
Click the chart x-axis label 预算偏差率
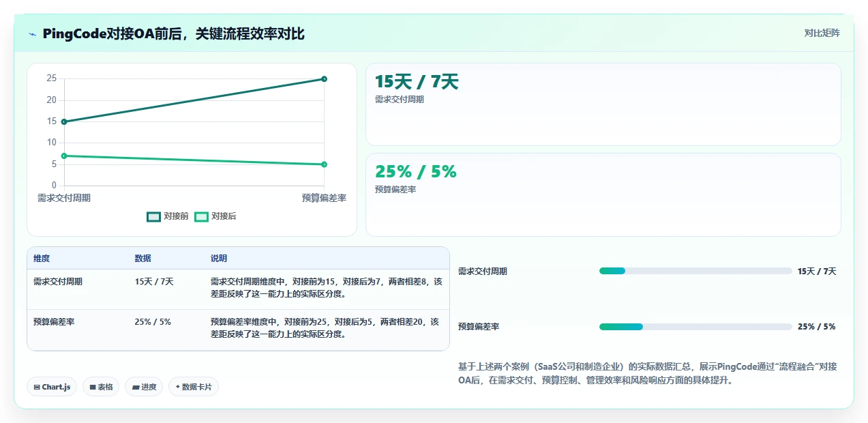(324, 198)
